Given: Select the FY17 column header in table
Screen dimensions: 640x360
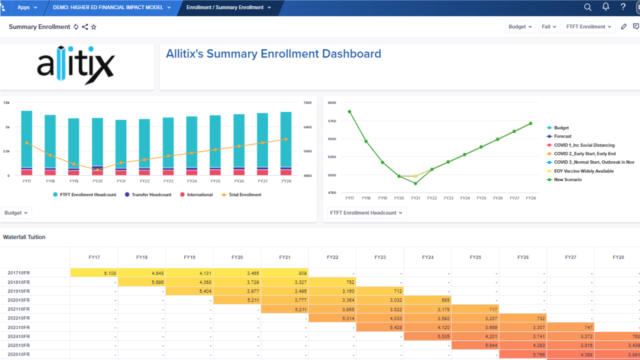Looking at the screenshot, I should 94,258.
